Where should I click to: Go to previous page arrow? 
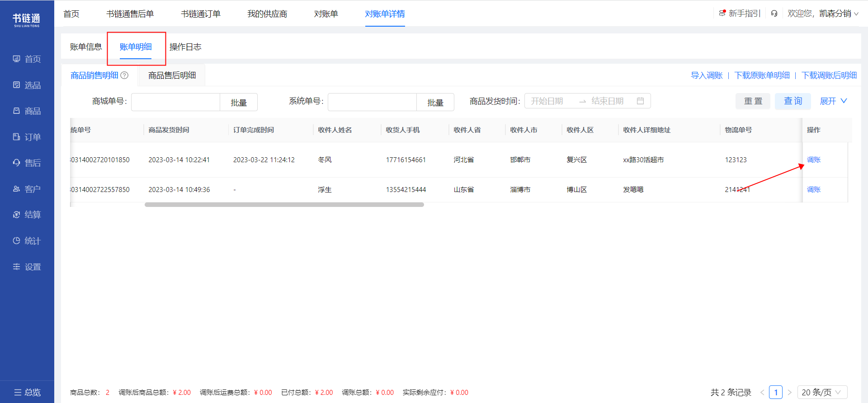[762, 392]
